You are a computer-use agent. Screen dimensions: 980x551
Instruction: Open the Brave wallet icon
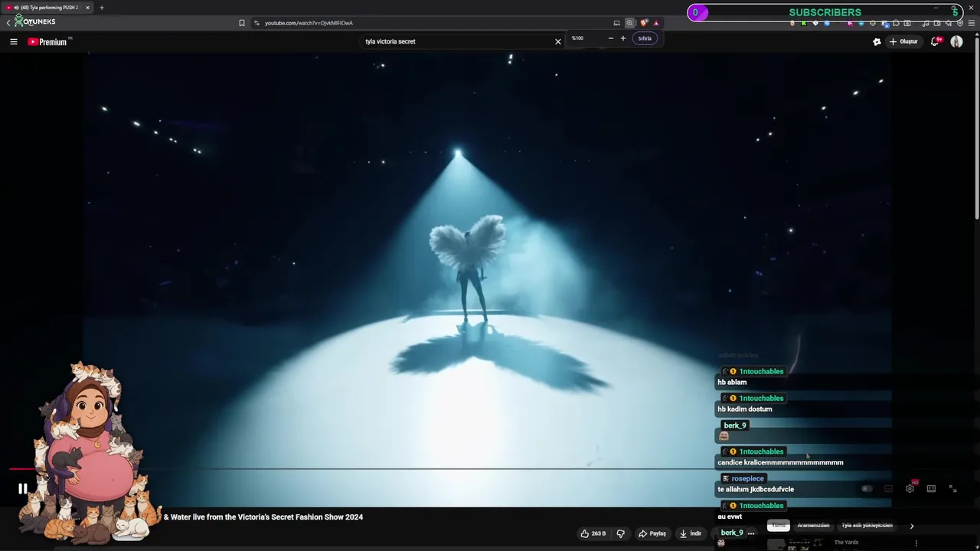[937, 23]
